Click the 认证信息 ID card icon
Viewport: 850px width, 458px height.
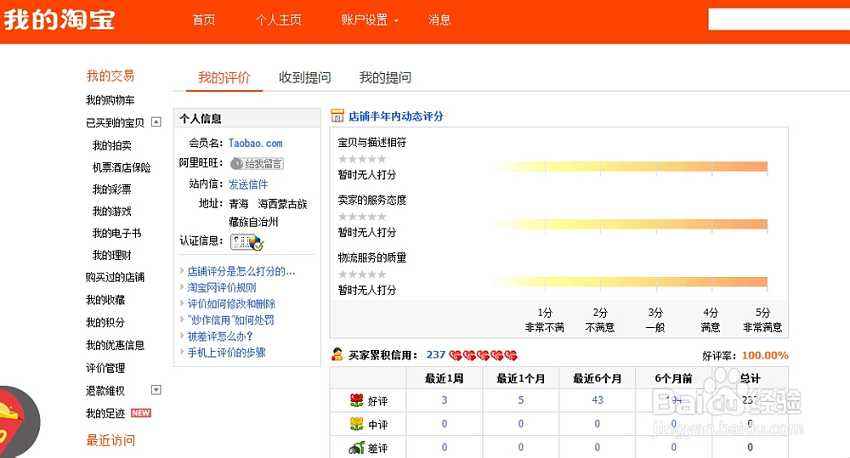247,242
